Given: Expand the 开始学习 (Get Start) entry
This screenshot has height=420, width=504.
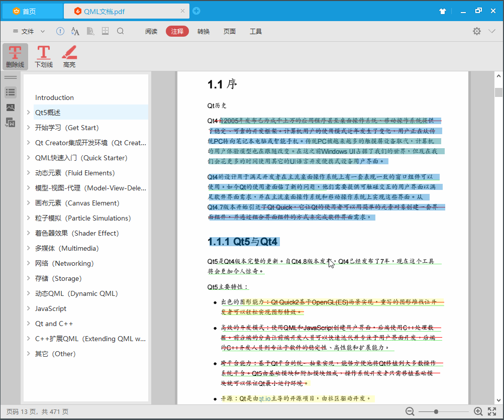Looking at the screenshot, I should click(29, 128).
